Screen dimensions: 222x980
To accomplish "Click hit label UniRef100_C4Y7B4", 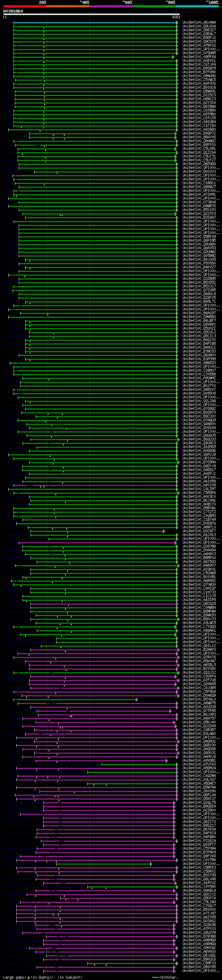I will click(x=199, y=860).
